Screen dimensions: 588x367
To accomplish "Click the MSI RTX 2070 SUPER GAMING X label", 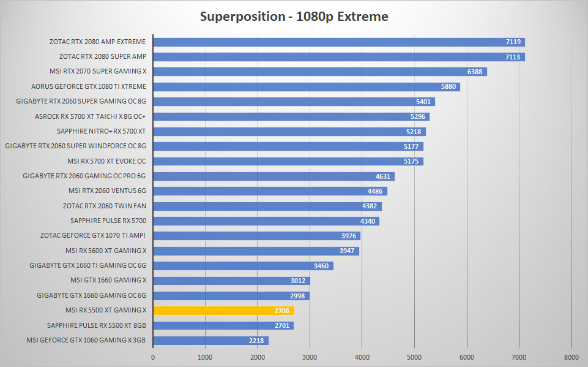I will 98,71.
